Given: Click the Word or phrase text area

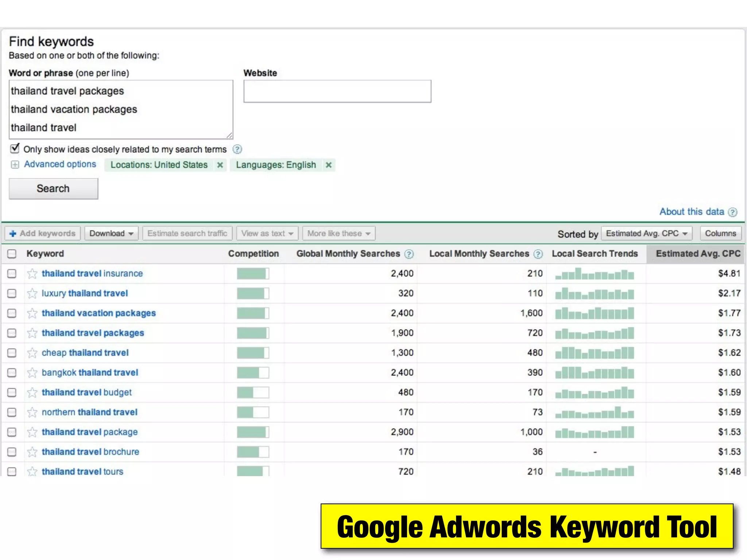Looking at the screenshot, I should click(x=121, y=109).
